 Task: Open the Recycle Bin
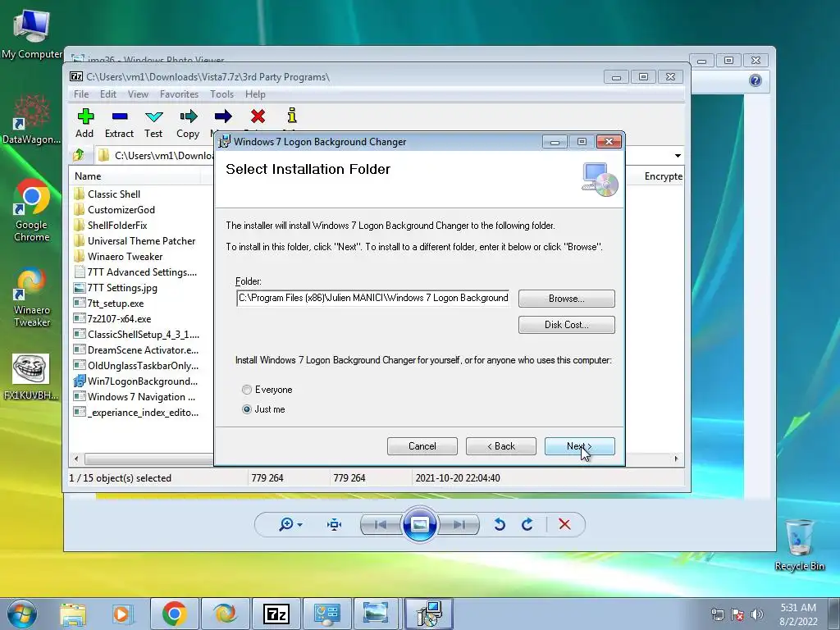[799, 545]
